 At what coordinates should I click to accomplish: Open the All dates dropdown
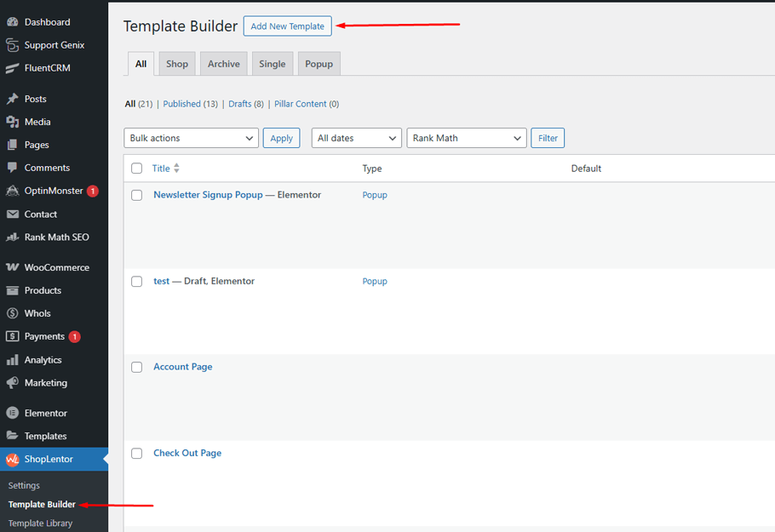coord(356,138)
